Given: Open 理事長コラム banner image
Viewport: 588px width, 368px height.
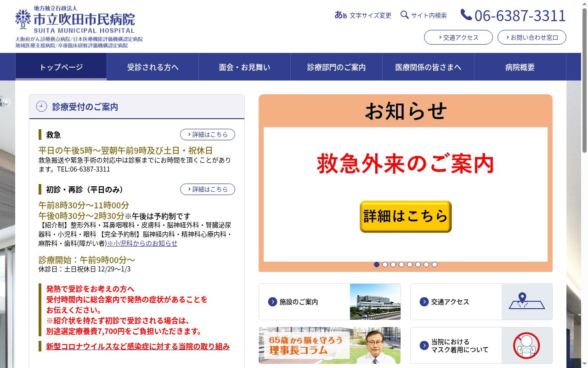Looking at the screenshot, I should 330,345.
